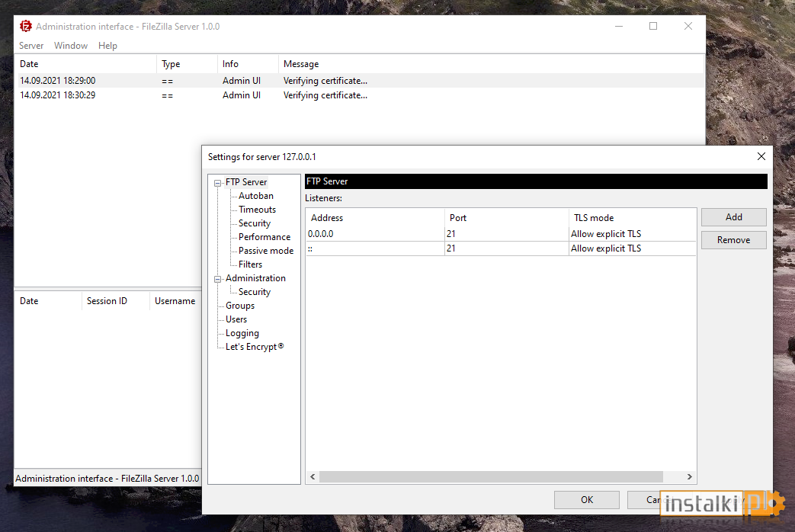The height and width of the screenshot is (532, 795).
Task: Click the sessions pane Date column header
Action: [48, 301]
